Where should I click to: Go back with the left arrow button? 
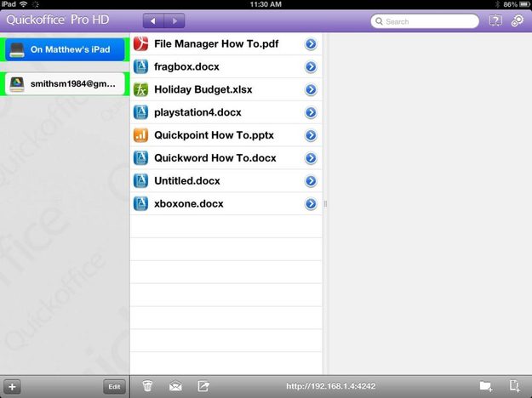(153, 21)
